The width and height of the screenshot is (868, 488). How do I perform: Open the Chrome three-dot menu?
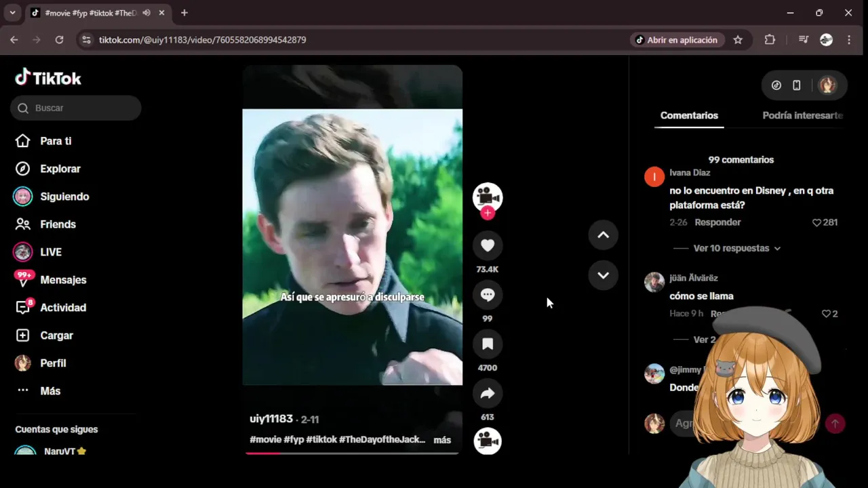[x=849, y=40]
